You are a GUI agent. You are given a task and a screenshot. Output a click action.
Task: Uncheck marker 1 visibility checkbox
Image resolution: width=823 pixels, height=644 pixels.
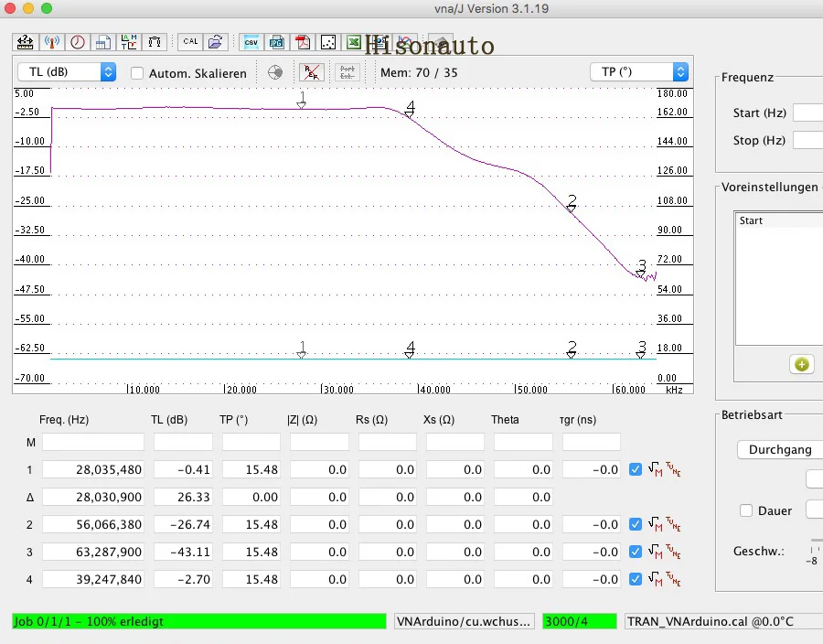click(636, 469)
